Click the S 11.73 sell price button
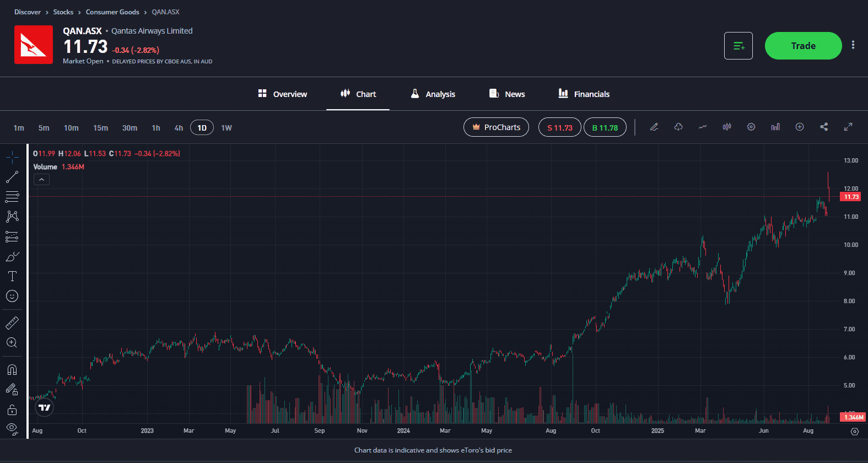The image size is (868, 463). [559, 127]
